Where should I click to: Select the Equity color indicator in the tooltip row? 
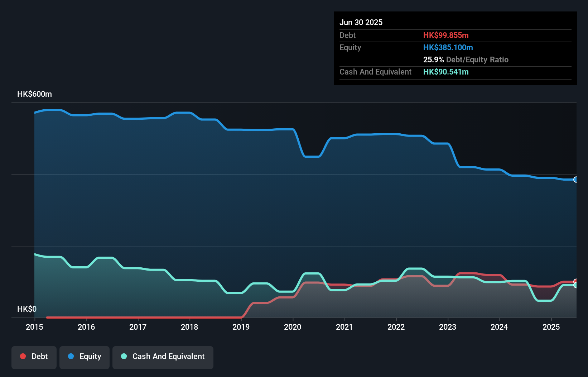pos(448,47)
